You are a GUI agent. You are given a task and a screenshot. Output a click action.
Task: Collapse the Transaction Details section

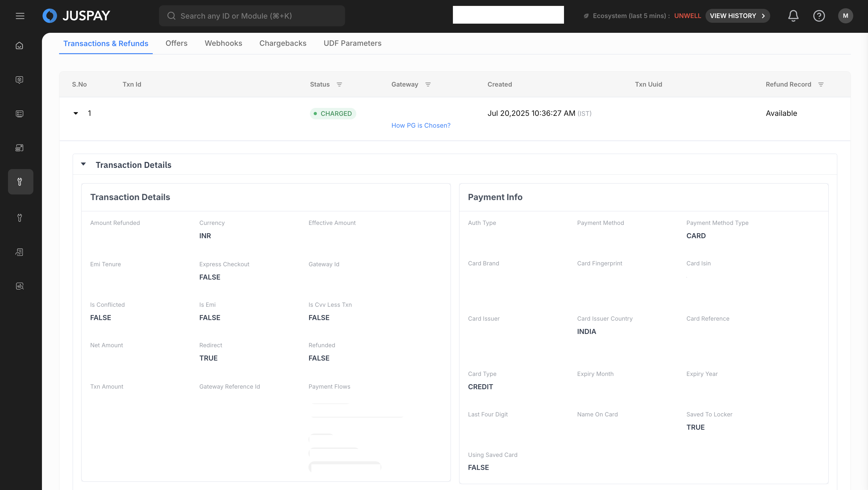(x=83, y=164)
